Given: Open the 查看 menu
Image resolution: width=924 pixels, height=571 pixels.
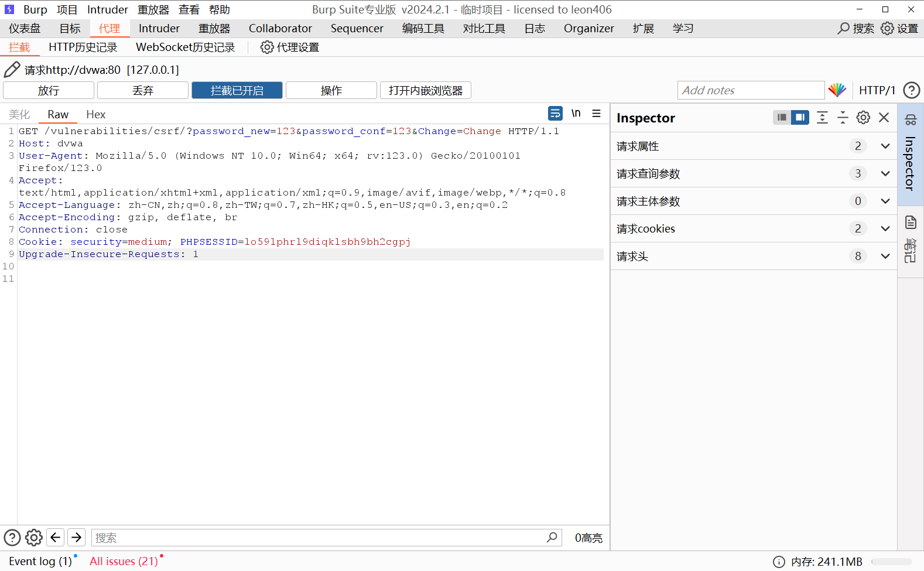Looking at the screenshot, I should (189, 9).
